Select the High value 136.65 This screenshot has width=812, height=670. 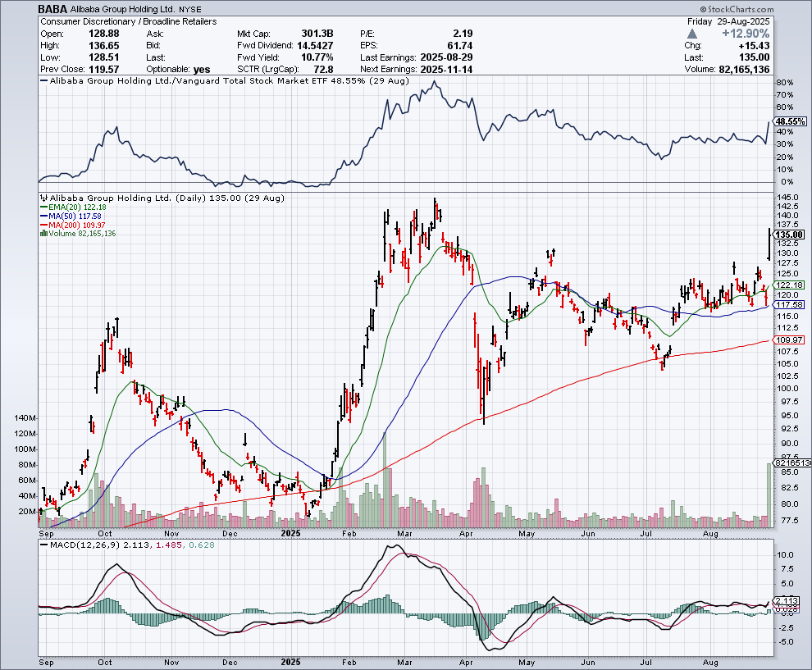pos(103,46)
